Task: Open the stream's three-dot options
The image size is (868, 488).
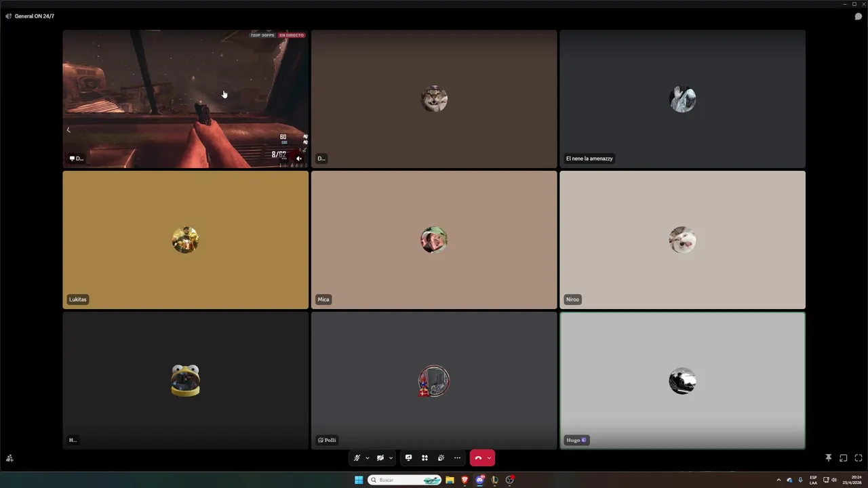Action: (284, 159)
